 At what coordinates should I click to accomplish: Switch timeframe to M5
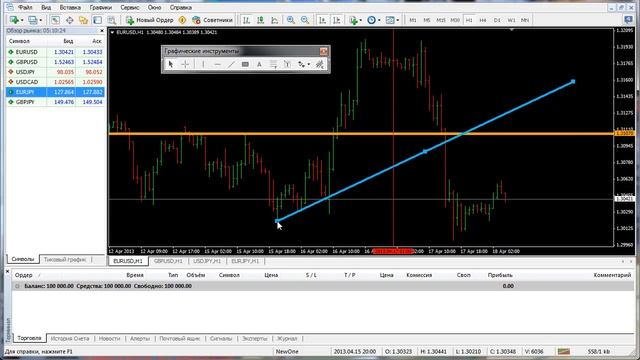pos(427,20)
